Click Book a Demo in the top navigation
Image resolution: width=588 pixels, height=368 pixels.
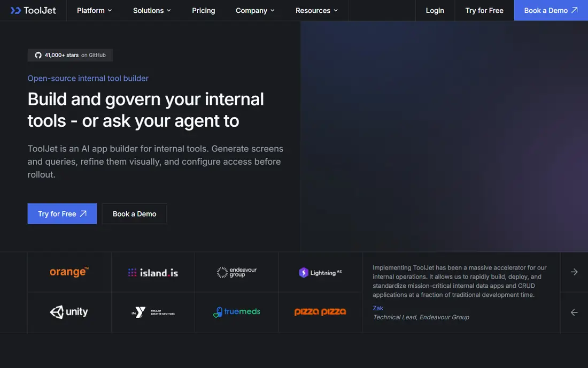(x=551, y=11)
